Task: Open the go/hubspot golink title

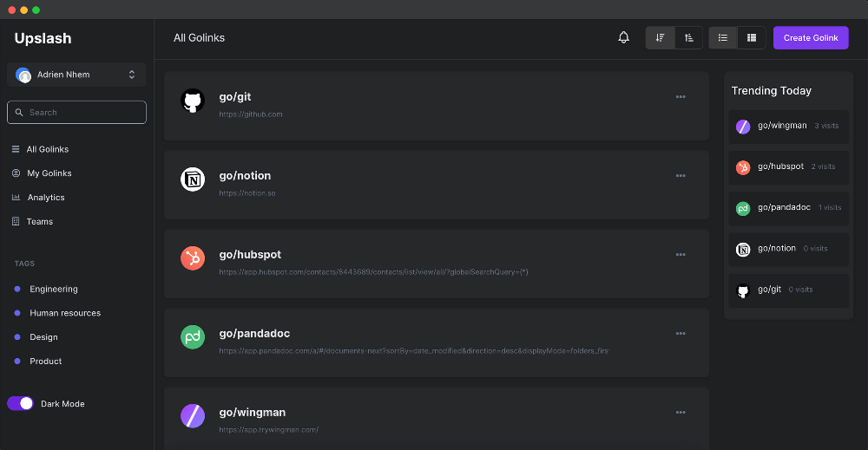Action: pos(250,255)
